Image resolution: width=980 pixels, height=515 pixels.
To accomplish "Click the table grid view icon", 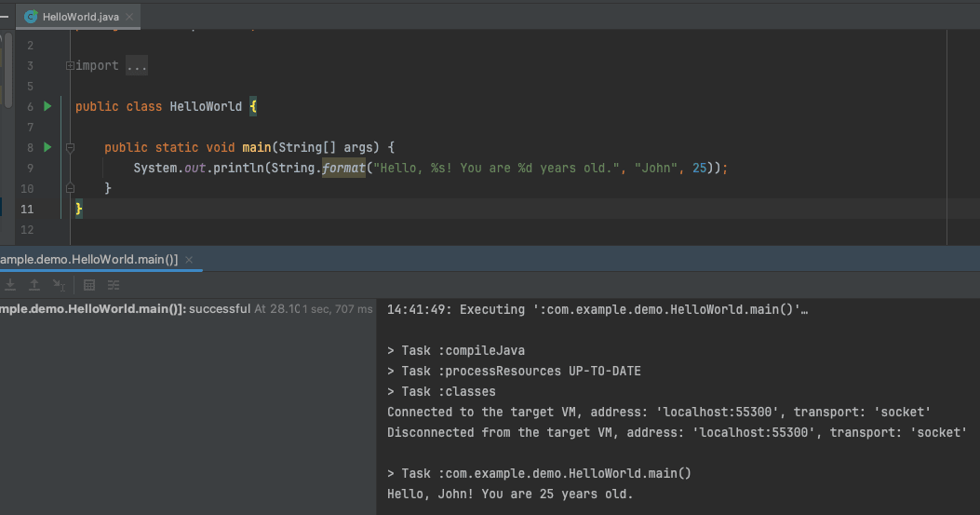I will coord(89,285).
